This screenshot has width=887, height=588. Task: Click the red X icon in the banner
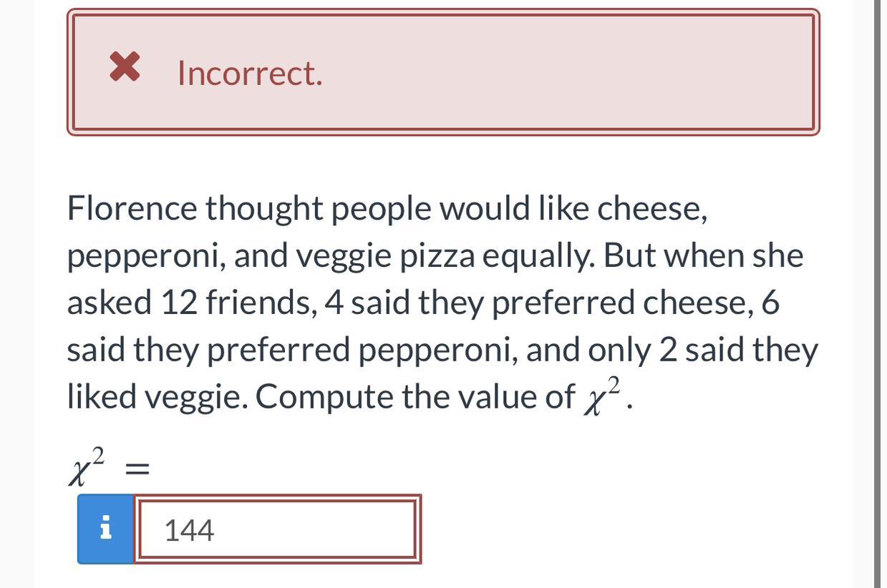click(125, 67)
